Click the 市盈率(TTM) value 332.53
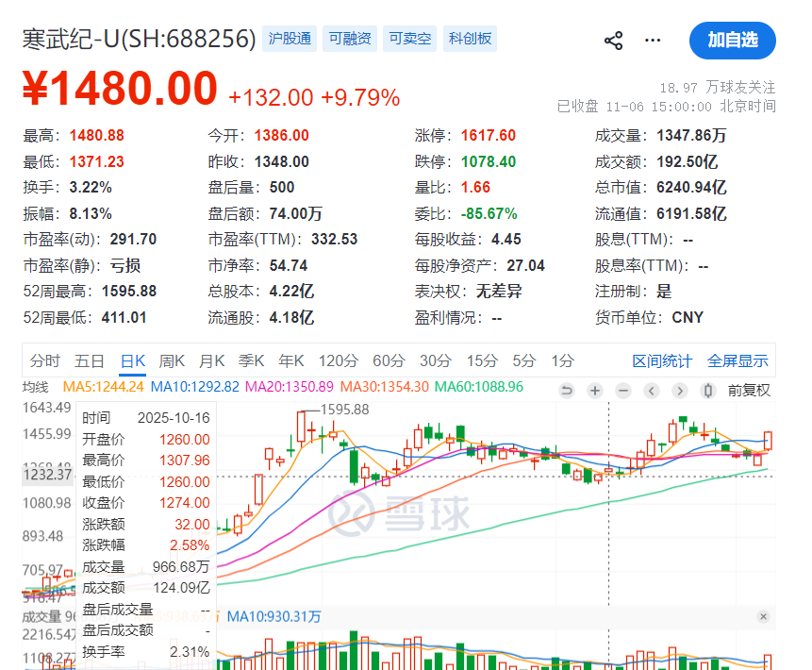 [x=334, y=240]
